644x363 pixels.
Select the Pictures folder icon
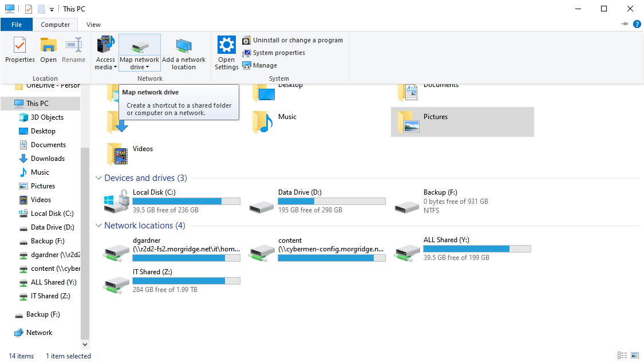(x=408, y=122)
